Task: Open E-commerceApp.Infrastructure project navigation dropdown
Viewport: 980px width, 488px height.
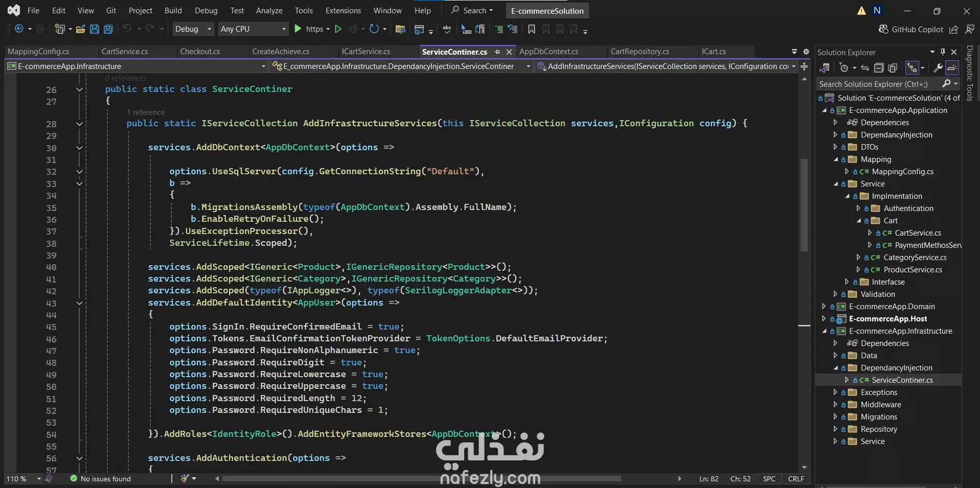Action: coord(136,66)
